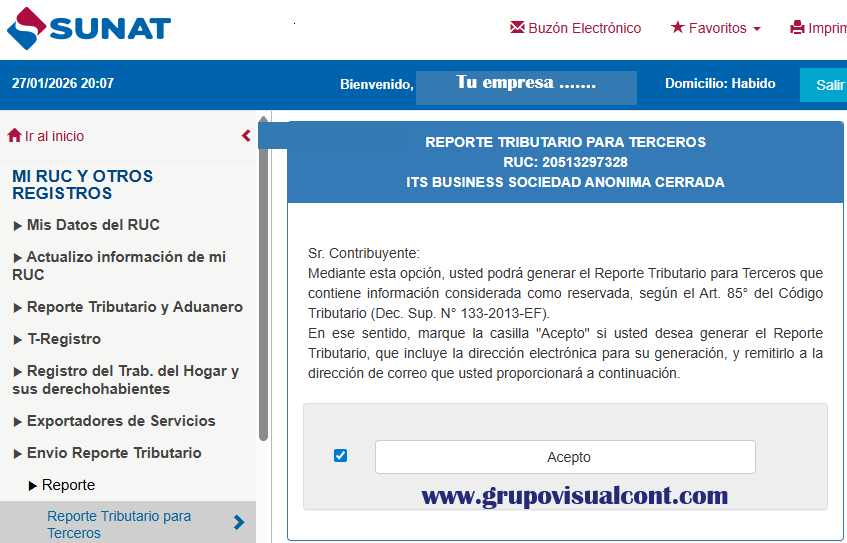
Task: Select Envio Reporte Tributario menu item
Action: click(x=114, y=453)
